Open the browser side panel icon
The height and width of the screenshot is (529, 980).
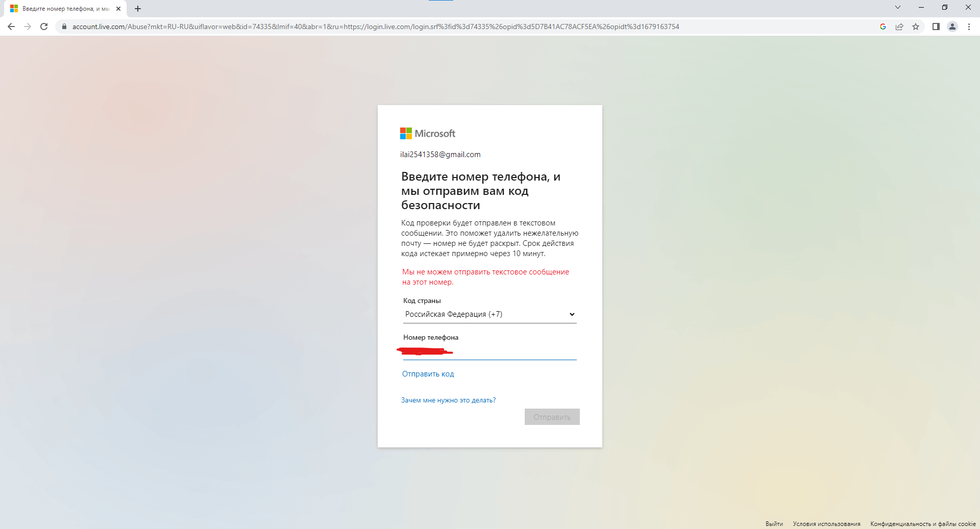point(936,27)
